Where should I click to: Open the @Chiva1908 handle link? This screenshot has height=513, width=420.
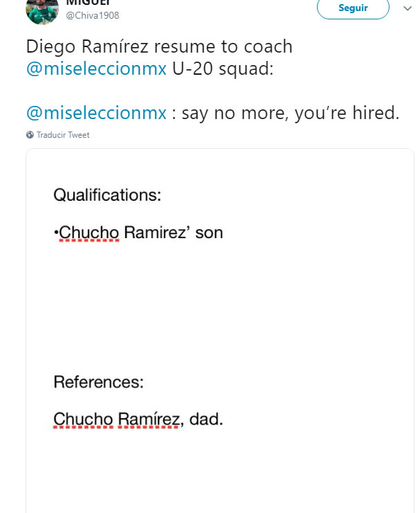[x=93, y=15]
